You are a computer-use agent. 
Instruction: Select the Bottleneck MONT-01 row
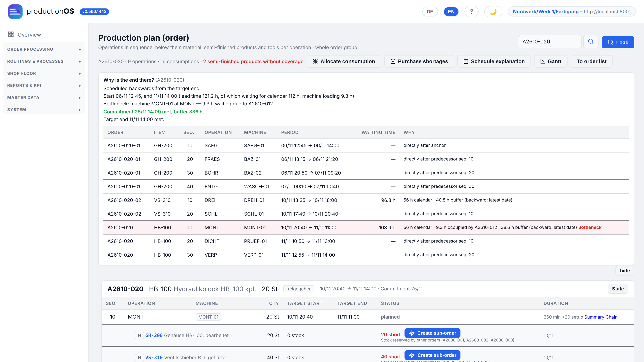(x=366, y=228)
